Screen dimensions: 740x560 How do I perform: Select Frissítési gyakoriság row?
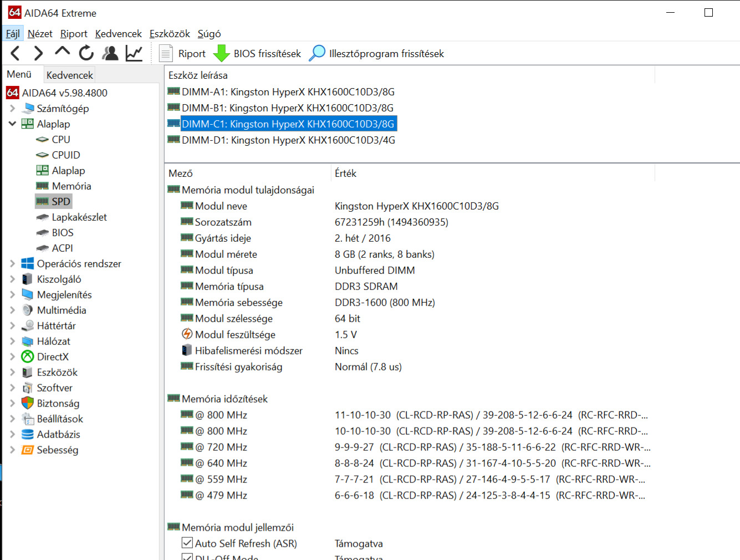[410, 366]
